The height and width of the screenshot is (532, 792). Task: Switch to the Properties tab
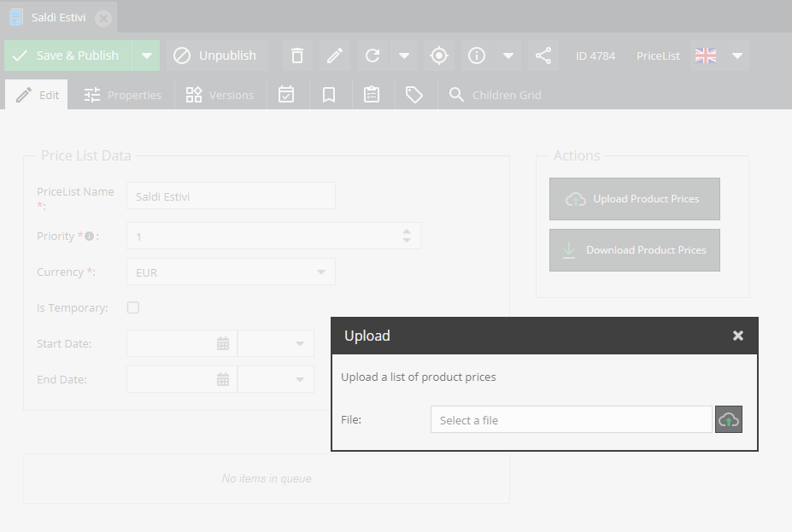coord(123,94)
